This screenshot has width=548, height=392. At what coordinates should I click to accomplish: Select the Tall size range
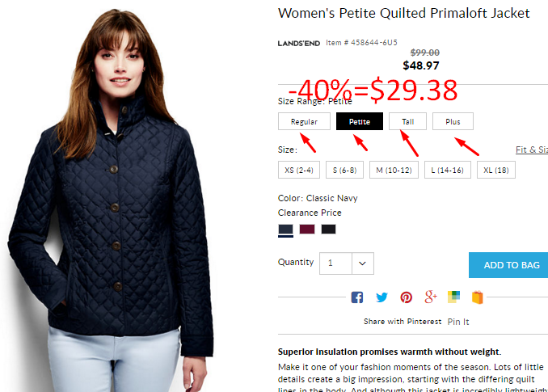click(407, 121)
